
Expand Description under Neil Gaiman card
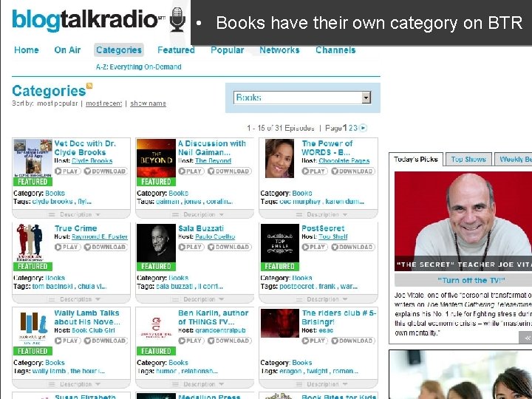click(195, 214)
